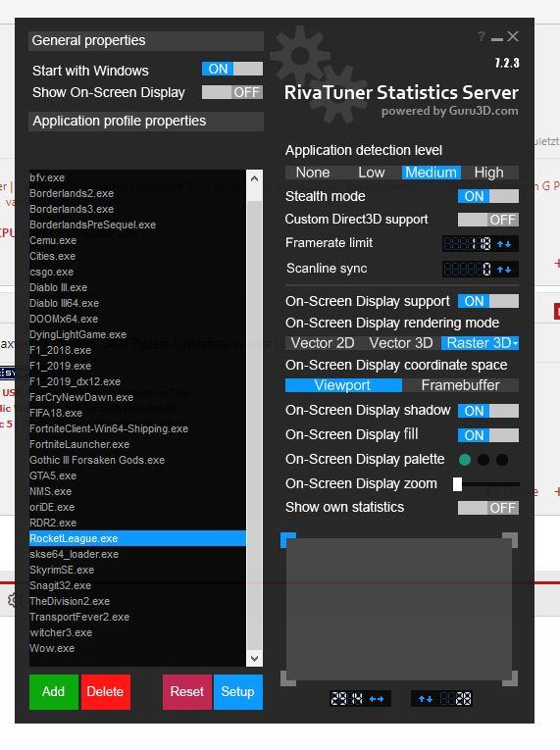Select FarCryNewDawn.exe profile
560x750 pixels.
pyautogui.click(x=138, y=397)
